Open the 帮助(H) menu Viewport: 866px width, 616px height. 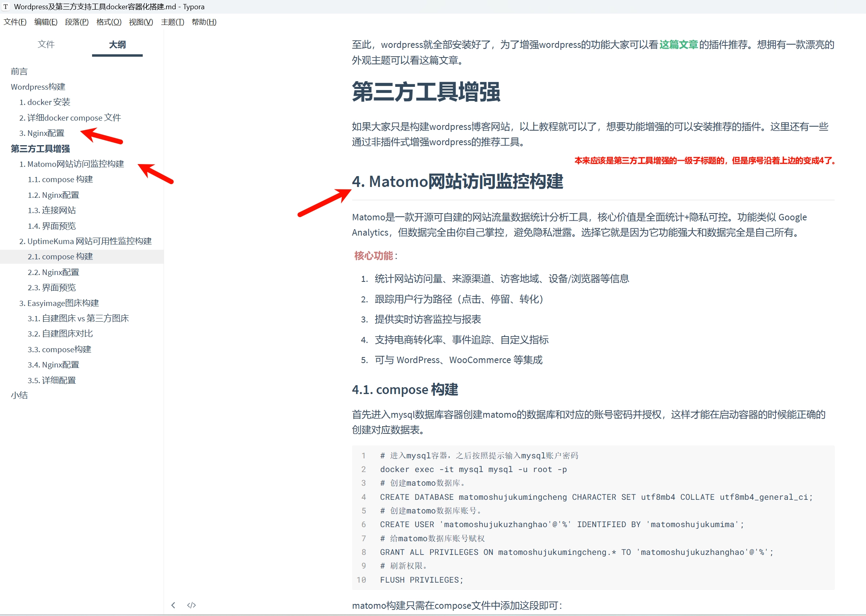[x=204, y=22]
